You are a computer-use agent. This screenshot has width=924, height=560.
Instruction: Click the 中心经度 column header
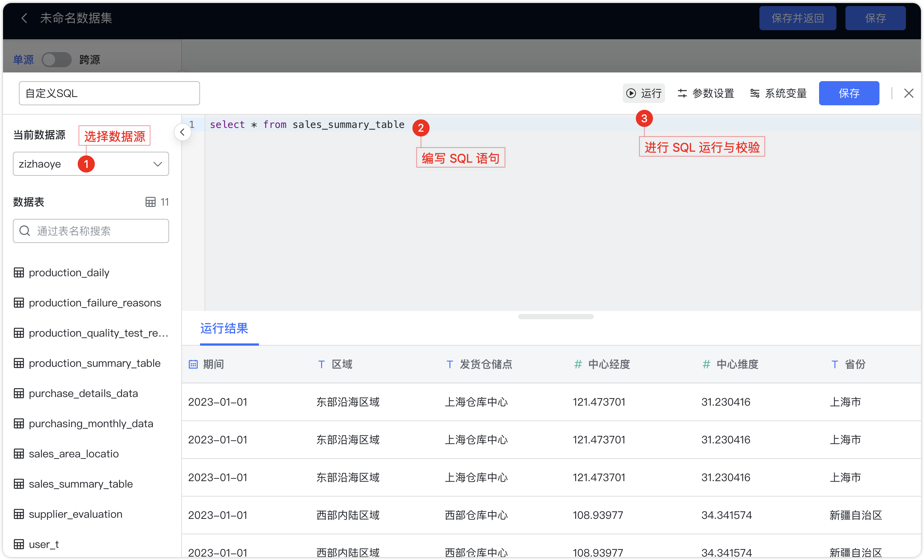click(x=609, y=364)
